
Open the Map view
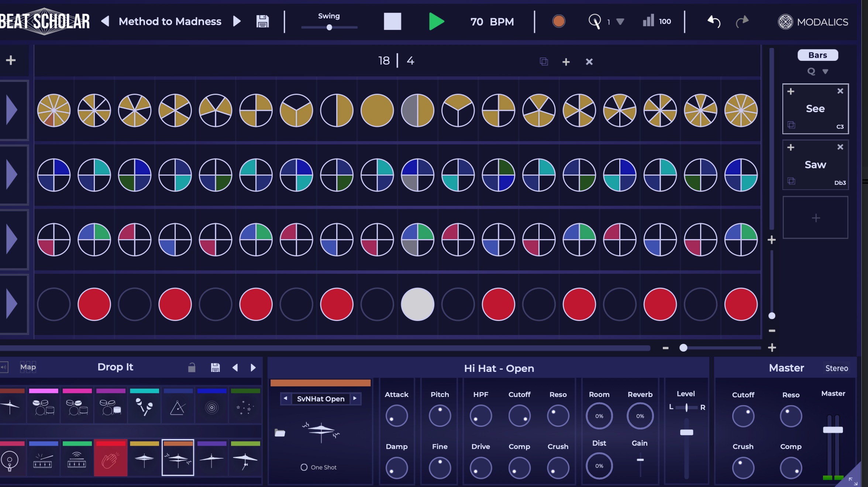coord(28,367)
